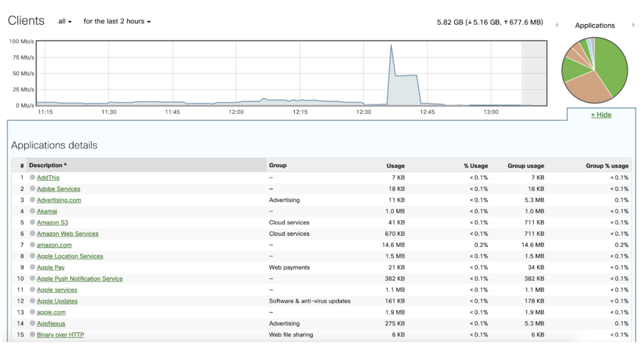This screenshot has width=644, height=351.
Task: Sort the table by the Usage column
Action: [395, 165]
